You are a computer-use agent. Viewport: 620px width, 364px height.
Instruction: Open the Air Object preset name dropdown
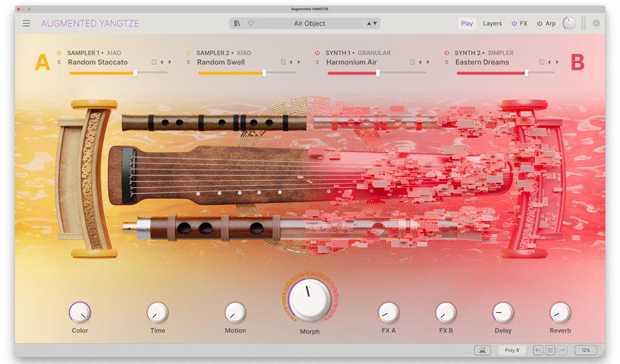[309, 23]
